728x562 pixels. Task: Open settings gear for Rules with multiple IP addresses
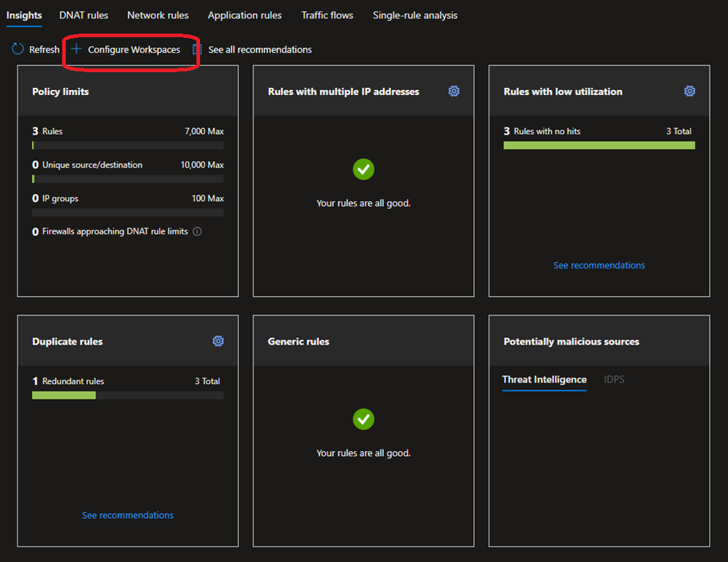point(454,91)
